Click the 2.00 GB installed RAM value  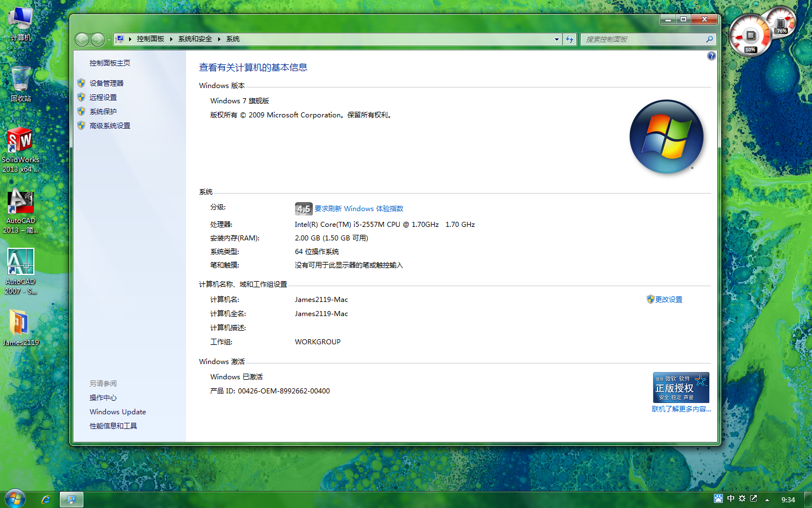pos(332,238)
